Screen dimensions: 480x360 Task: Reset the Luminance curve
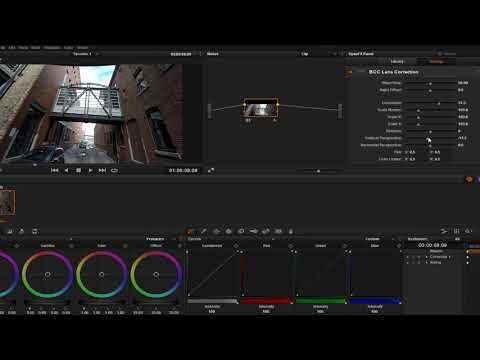coord(236,246)
